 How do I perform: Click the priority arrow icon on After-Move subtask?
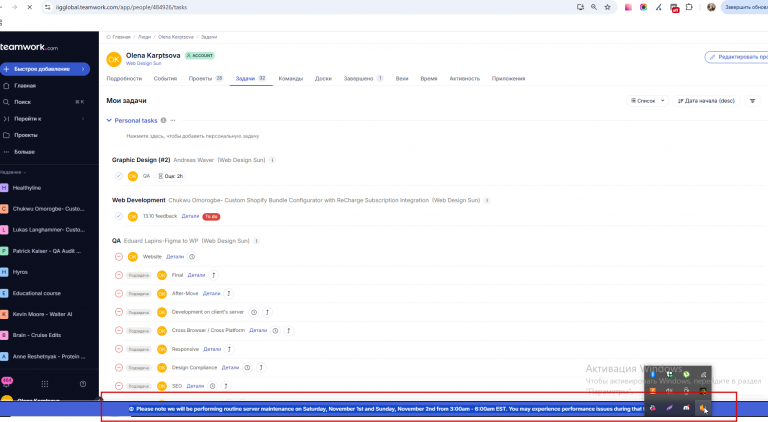(229, 294)
